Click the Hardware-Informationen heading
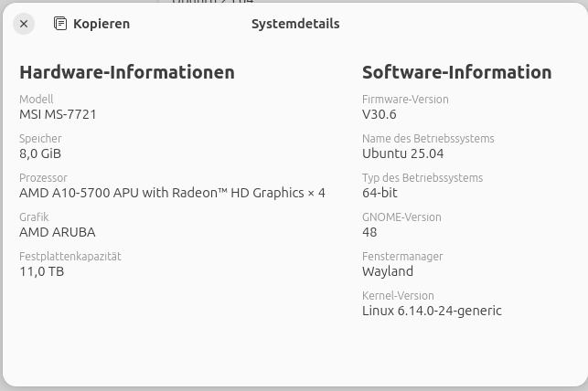 [x=127, y=72]
